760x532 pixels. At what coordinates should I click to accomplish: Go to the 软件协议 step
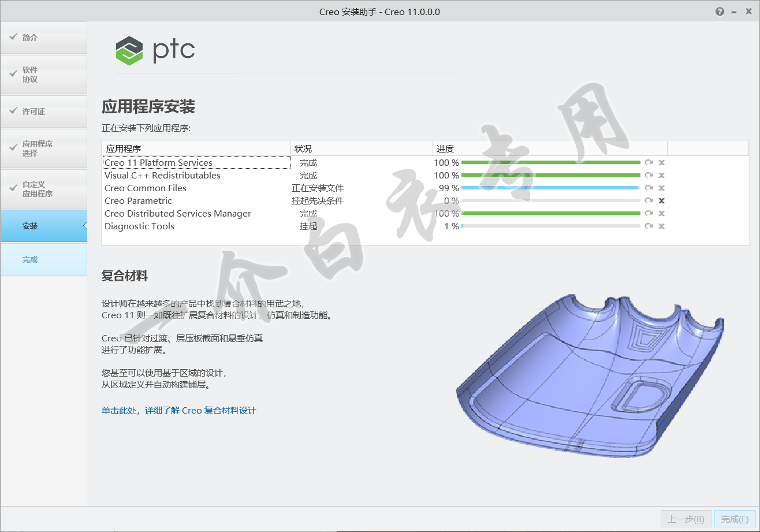43,75
